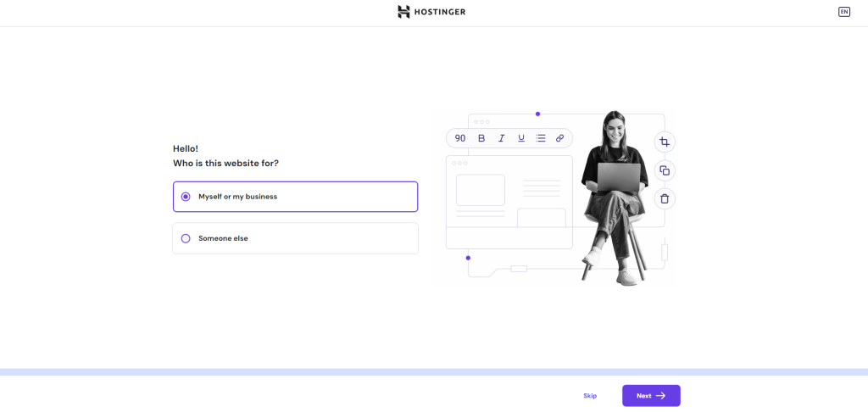Click the woman with laptop illustration
Screen dimensions: 868x412
coord(614,195)
